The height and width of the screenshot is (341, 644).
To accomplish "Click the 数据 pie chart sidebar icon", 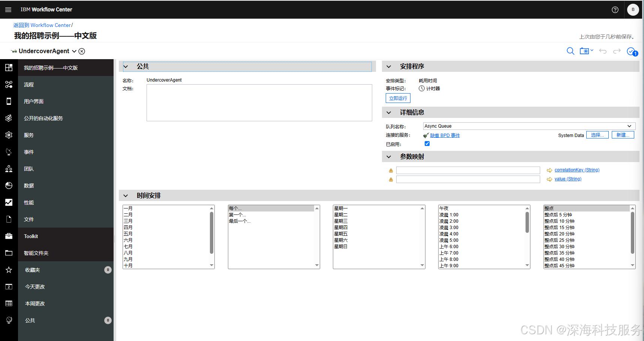I will [x=9, y=186].
